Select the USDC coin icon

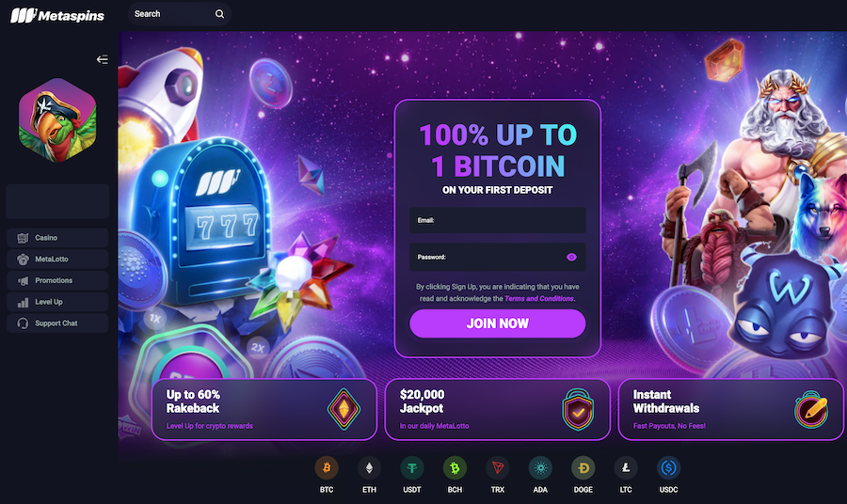[x=668, y=468]
